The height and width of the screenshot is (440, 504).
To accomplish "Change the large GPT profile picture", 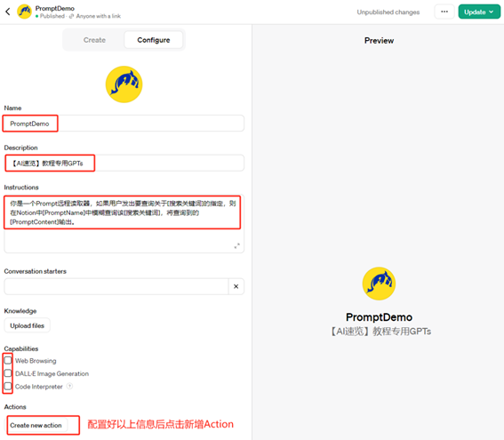I will (x=124, y=84).
